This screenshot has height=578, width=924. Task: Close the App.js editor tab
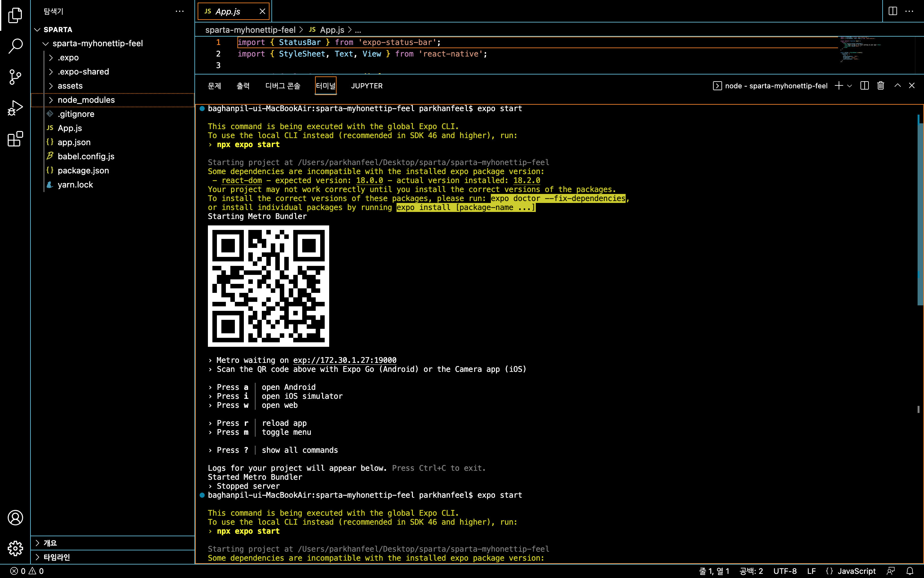[x=262, y=12]
